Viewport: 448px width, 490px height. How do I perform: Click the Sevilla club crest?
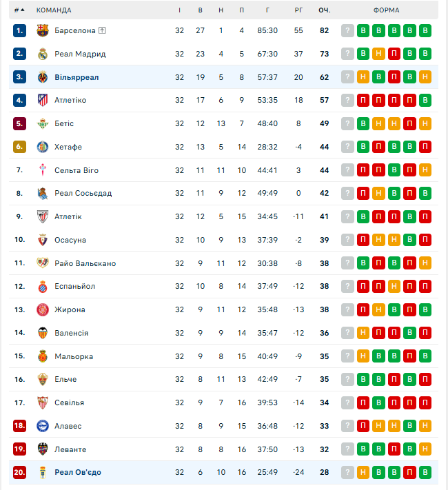pos(43,402)
